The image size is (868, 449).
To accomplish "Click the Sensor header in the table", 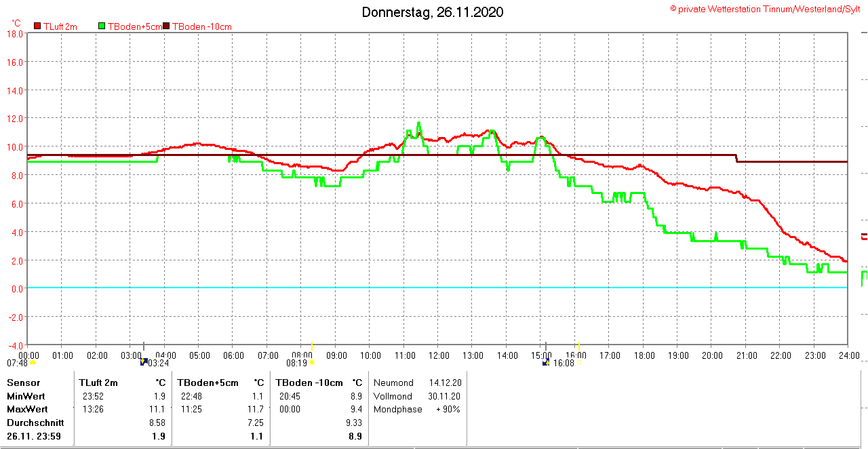I will coord(23,383).
